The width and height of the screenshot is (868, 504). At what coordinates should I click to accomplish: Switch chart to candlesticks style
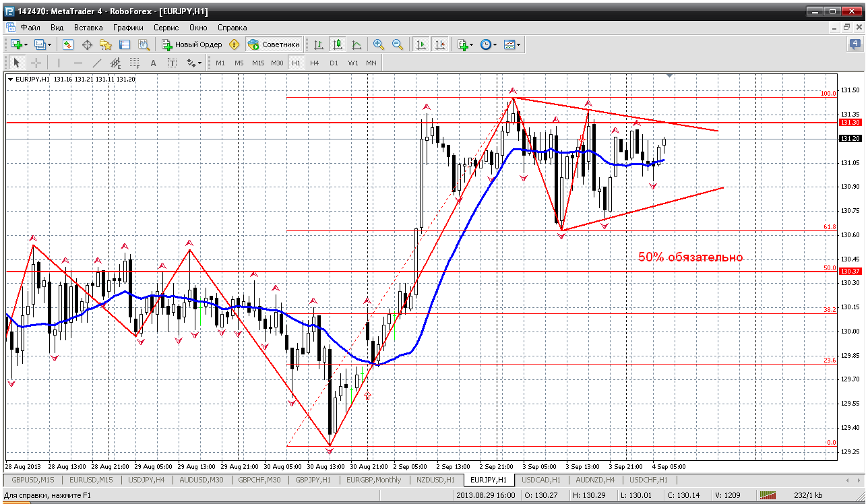[x=338, y=44]
